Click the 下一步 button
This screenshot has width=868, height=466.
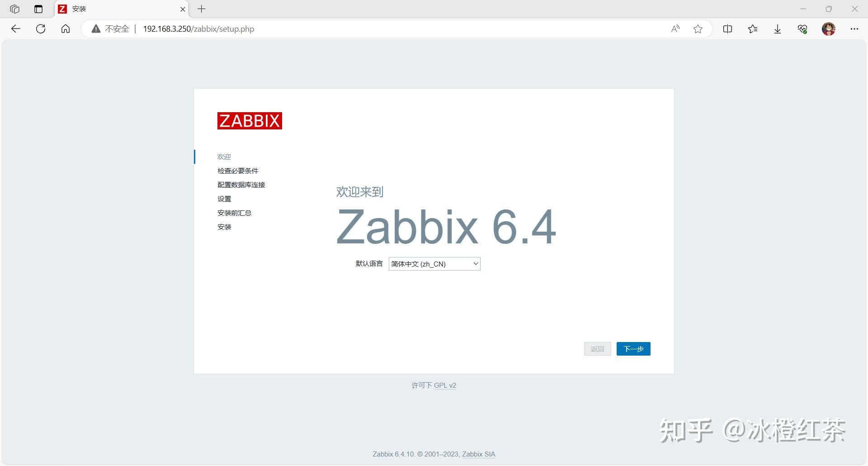[633, 349]
